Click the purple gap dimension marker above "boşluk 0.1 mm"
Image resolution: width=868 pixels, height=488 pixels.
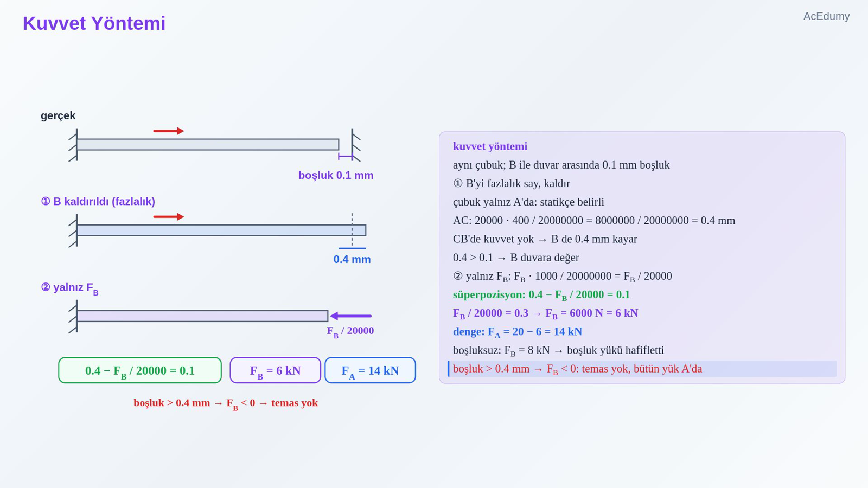coord(346,157)
